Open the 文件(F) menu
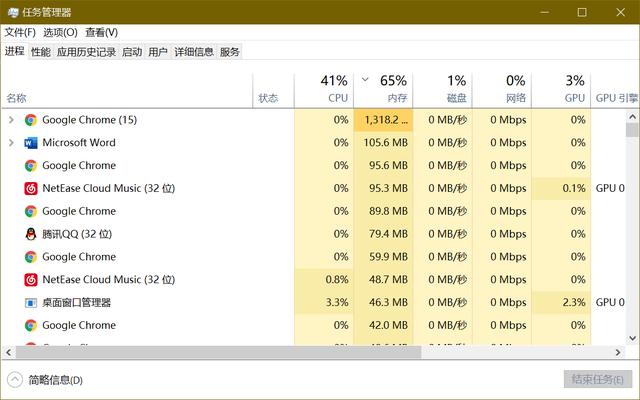 [20, 32]
